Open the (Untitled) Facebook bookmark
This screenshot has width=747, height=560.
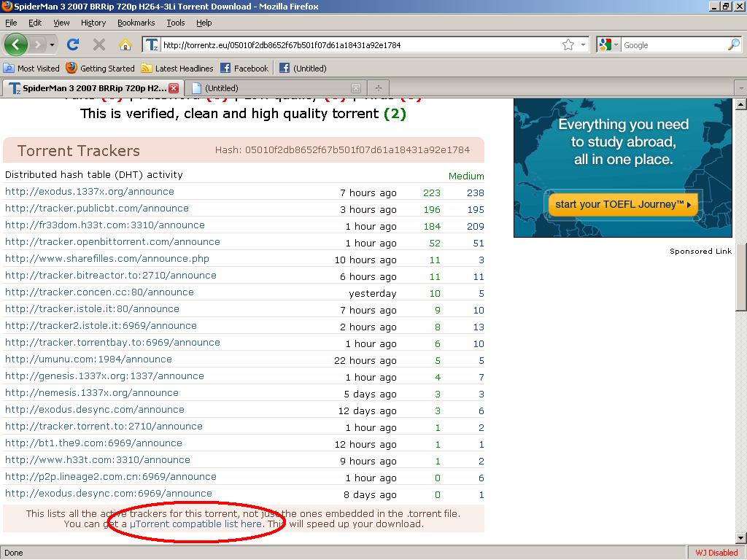[x=303, y=68]
